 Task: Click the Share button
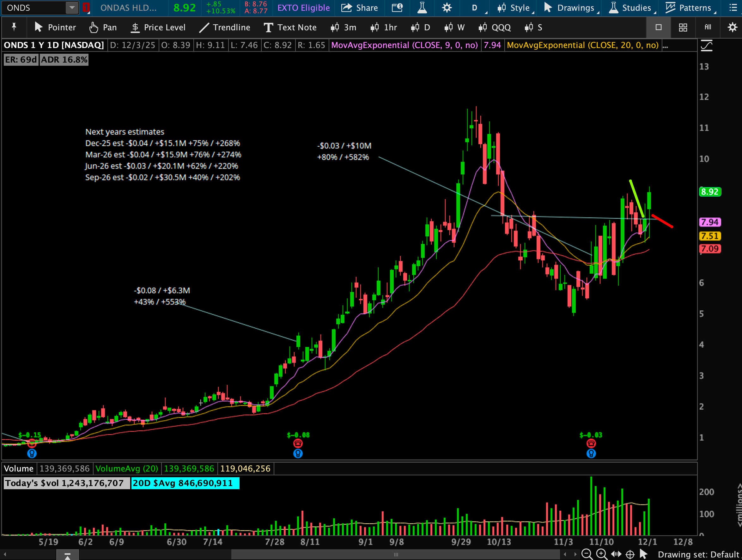pyautogui.click(x=359, y=8)
